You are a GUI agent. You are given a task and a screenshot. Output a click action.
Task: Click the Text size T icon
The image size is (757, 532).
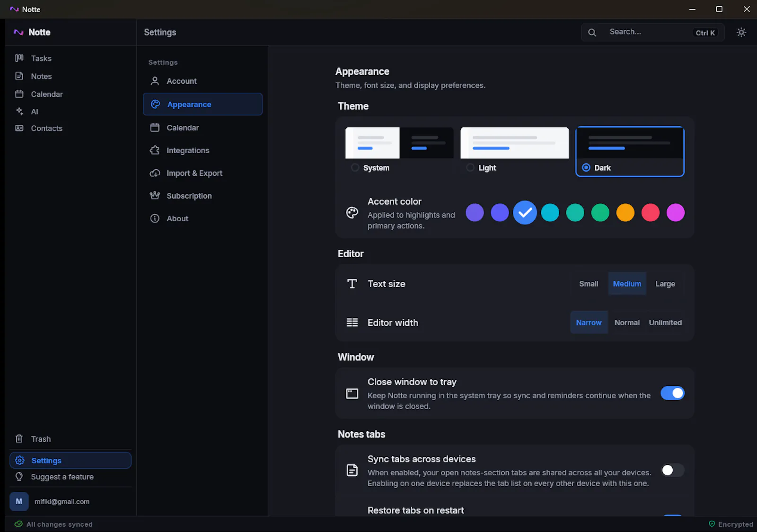352,284
